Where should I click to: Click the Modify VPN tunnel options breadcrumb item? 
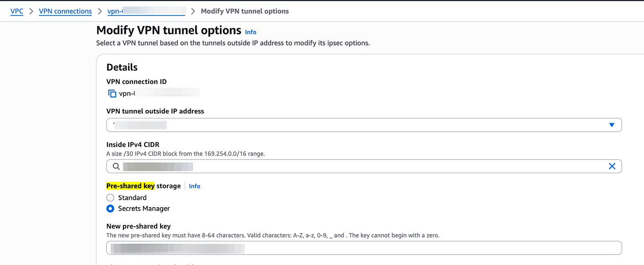[x=245, y=11]
